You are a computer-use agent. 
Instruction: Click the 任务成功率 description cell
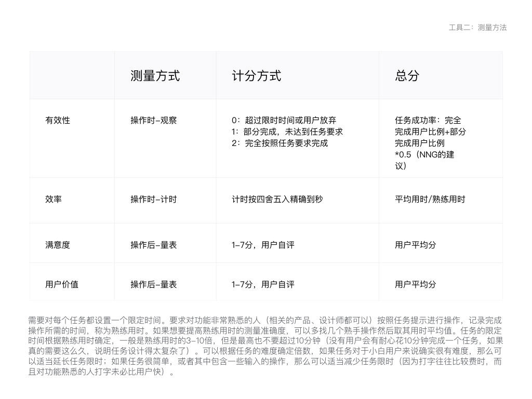point(430,143)
